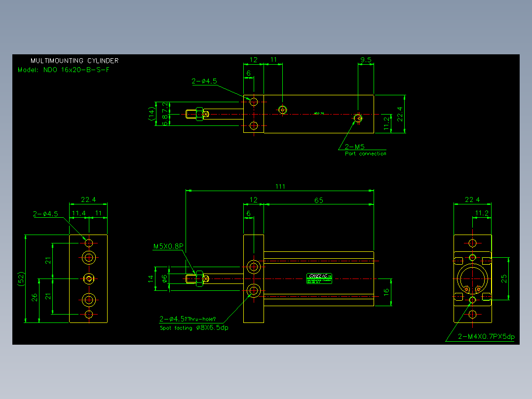The height and width of the screenshot is (399, 532).
Task: Click the Spot facing ø8X6.5dp note
Action: 194,328
